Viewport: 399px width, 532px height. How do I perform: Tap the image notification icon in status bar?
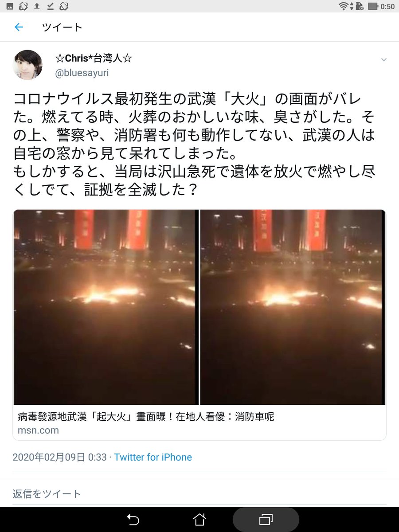pyautogui.click(x=10, y=6)
